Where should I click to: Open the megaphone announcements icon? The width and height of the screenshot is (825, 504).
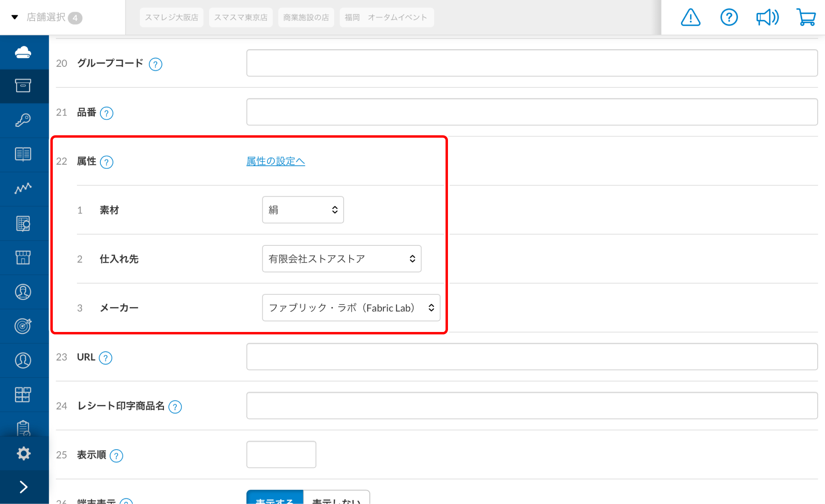(x=767, y=17)
